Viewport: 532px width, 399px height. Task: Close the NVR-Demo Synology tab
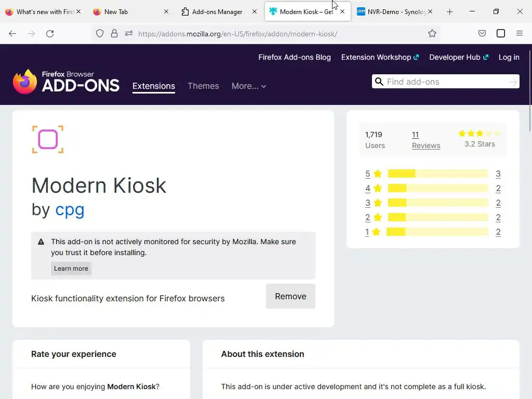tap(430, 11)
